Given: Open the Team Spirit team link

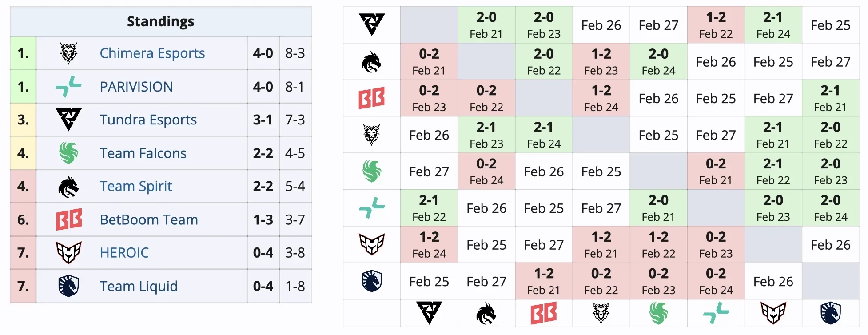Looking at the screenshot, I should point(135,186).
